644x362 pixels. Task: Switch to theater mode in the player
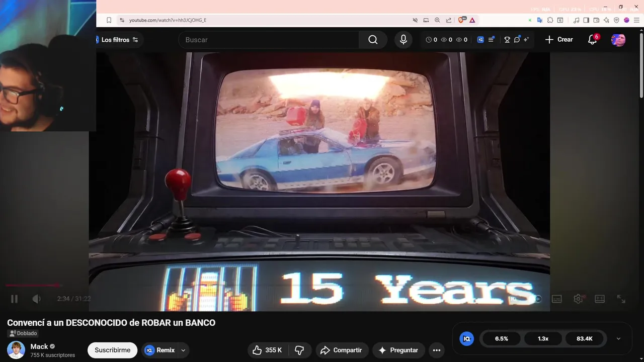tap(600, 299)
